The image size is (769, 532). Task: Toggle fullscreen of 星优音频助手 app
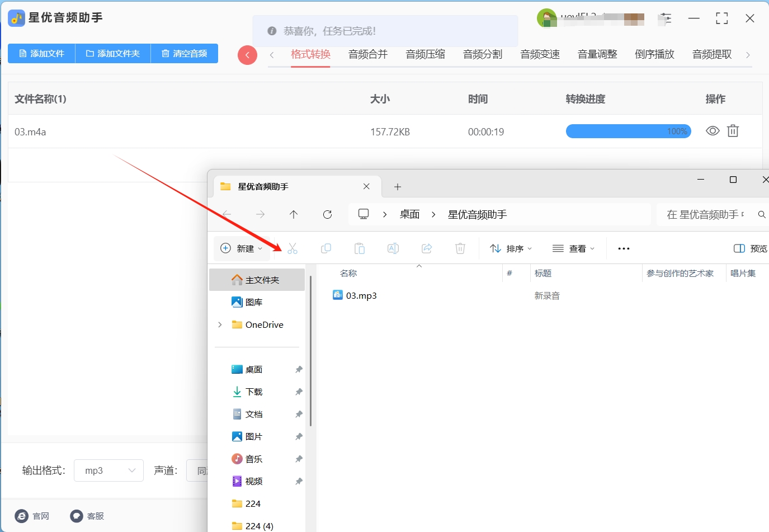coord(722,18)
